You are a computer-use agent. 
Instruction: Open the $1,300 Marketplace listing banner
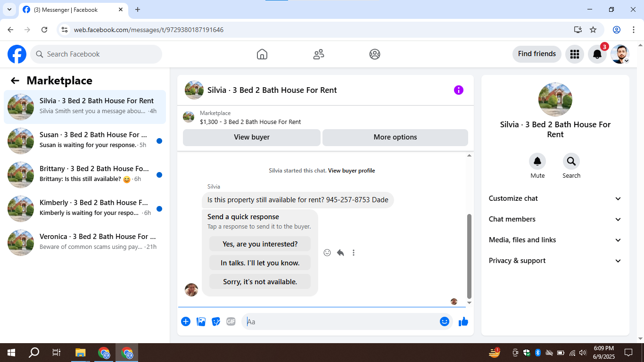pyautogui.click(x=325, y=117)
